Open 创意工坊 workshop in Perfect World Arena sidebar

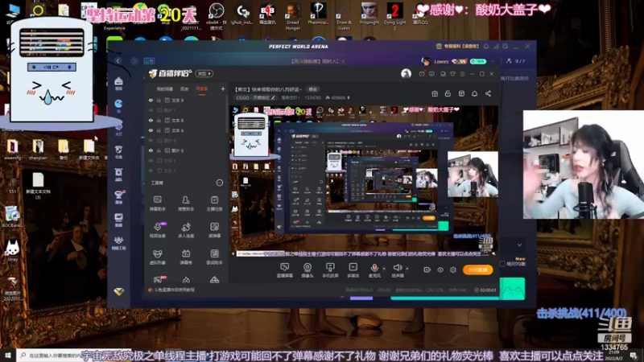click(x=118, y=243)
